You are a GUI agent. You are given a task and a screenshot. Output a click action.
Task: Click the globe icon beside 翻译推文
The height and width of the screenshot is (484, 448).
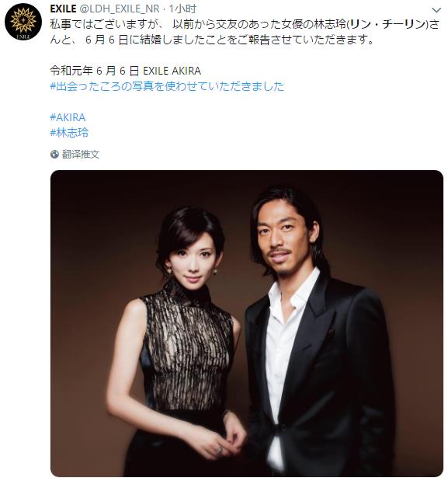[x=54, y=154]
